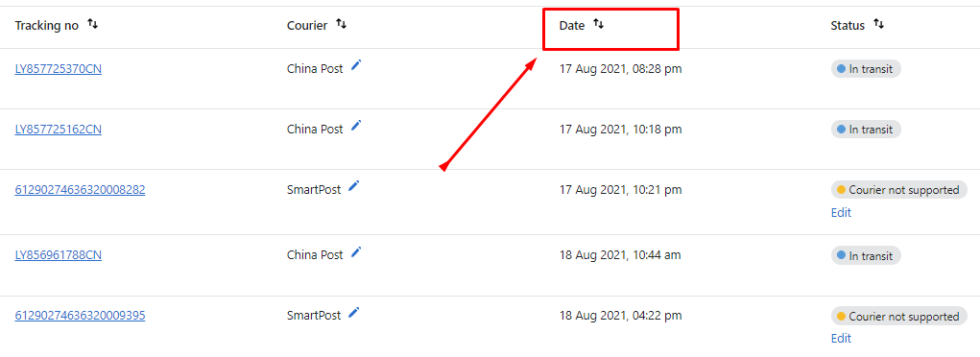This screenshot has height=357, width=980.
Task: Open tracking number LY856961788CN
Action: (59, 255)
